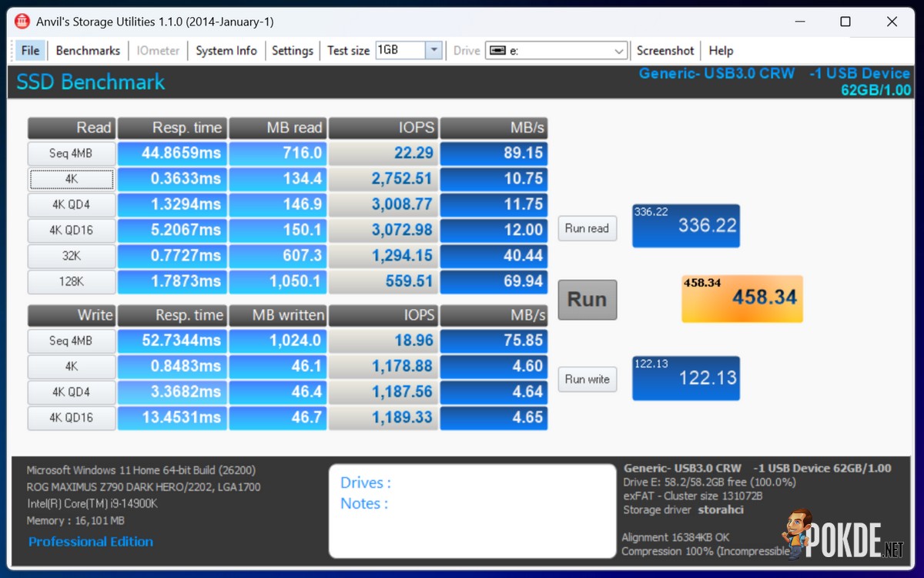The height and width of the screenshot is (578, 924).
Task: Select the 44.8659ms response time value
Action: tap(172, 153)
